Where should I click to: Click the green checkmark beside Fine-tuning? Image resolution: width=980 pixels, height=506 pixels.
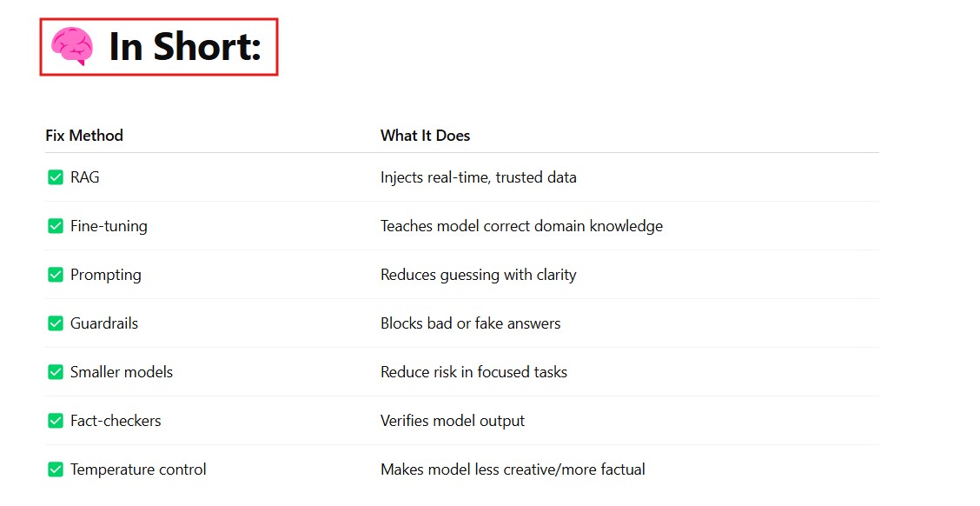tap(56, 226)
